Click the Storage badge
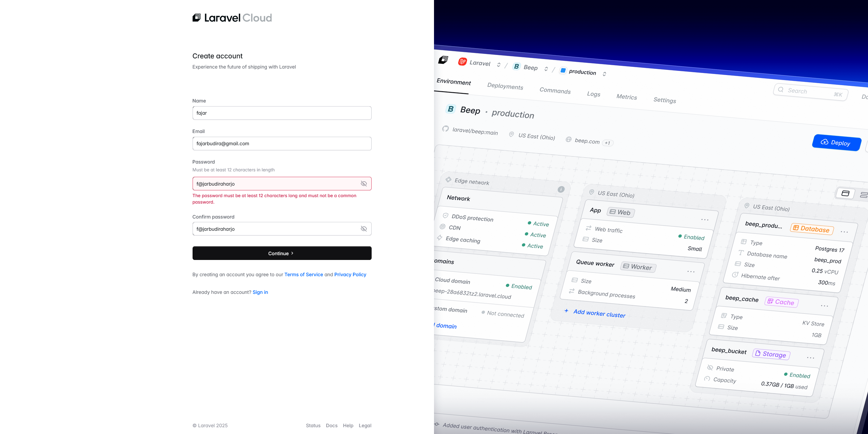 click(x=771, y=354)
